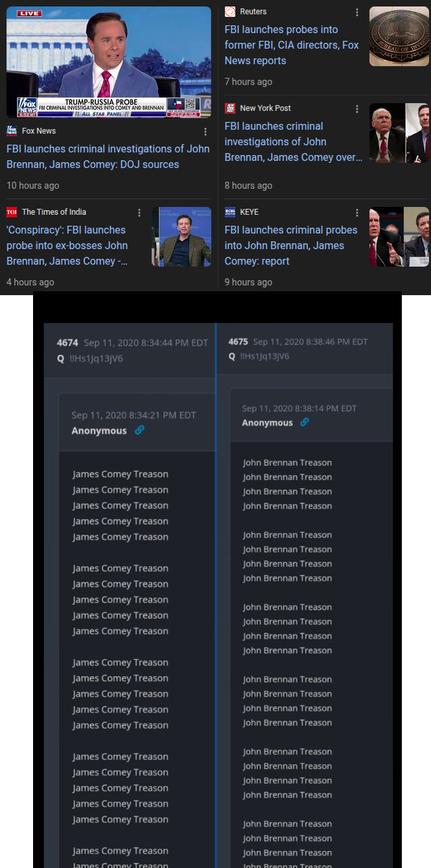Open more options for Times of India article
Viewport: 431px width, 868px height.
[x=139, y=213]
